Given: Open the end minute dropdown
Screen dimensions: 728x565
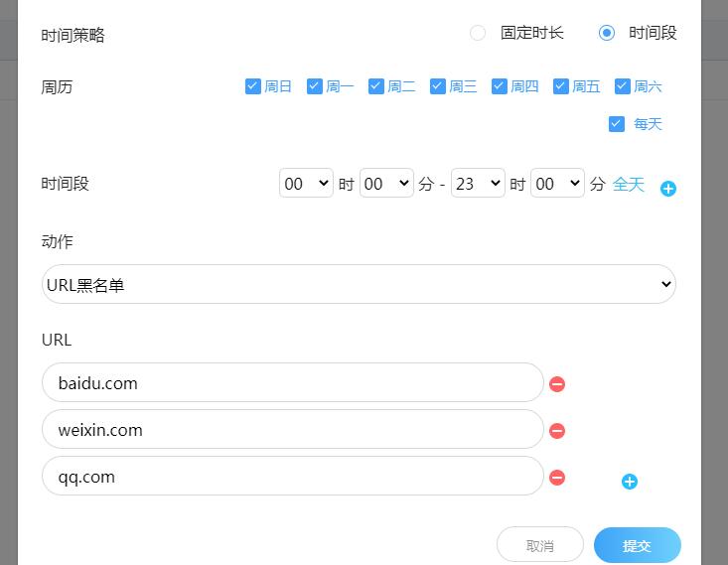Looking at the screenshot, I should [557, 183].
